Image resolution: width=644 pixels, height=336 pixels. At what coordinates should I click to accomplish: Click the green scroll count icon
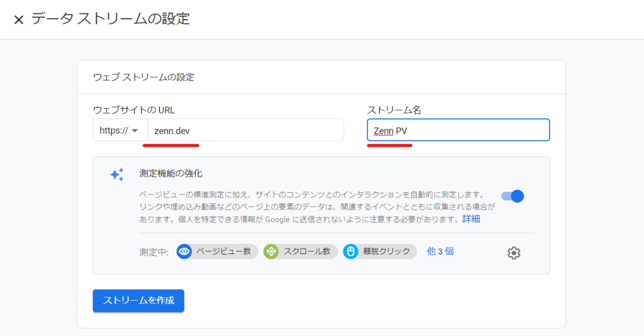click(x=271, y=251)
